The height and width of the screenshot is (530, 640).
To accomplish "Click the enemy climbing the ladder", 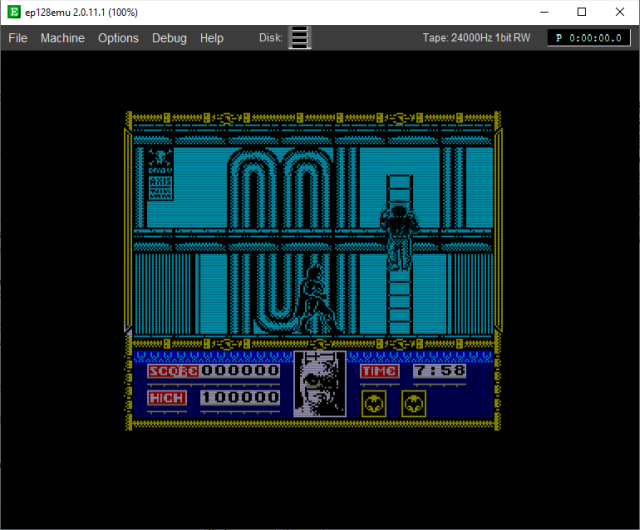I will (x=399, y=238).
